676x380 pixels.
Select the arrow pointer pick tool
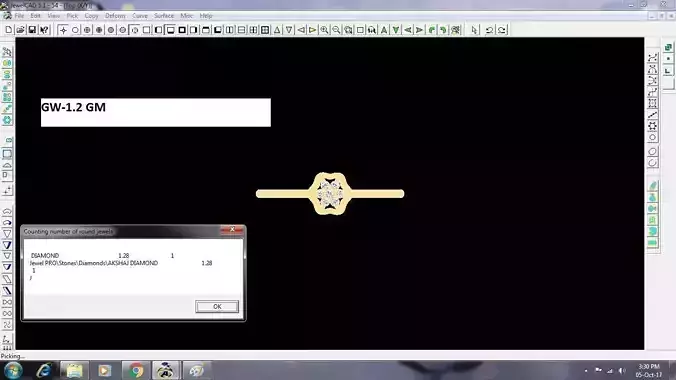coord(475,30)
